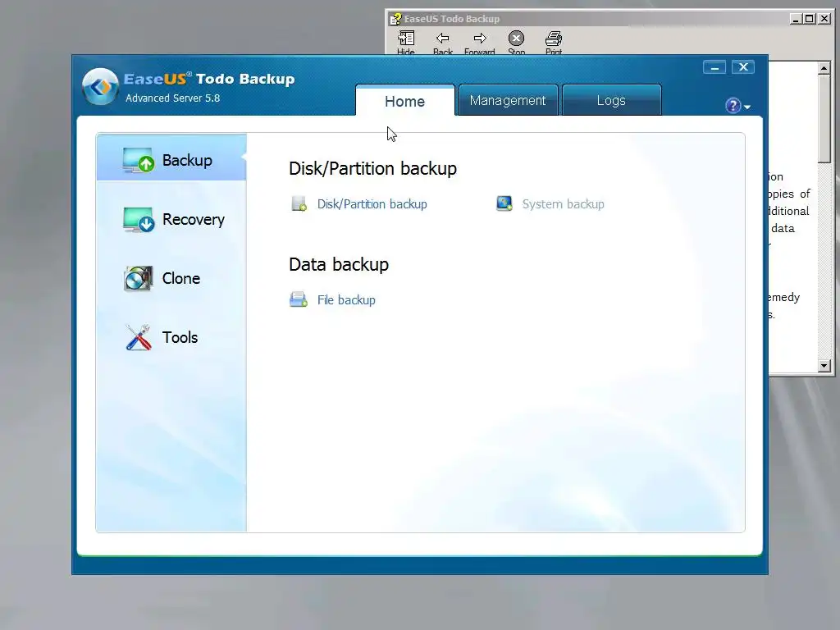Minimize the help window
840x630 pixels.
(796, 19)
